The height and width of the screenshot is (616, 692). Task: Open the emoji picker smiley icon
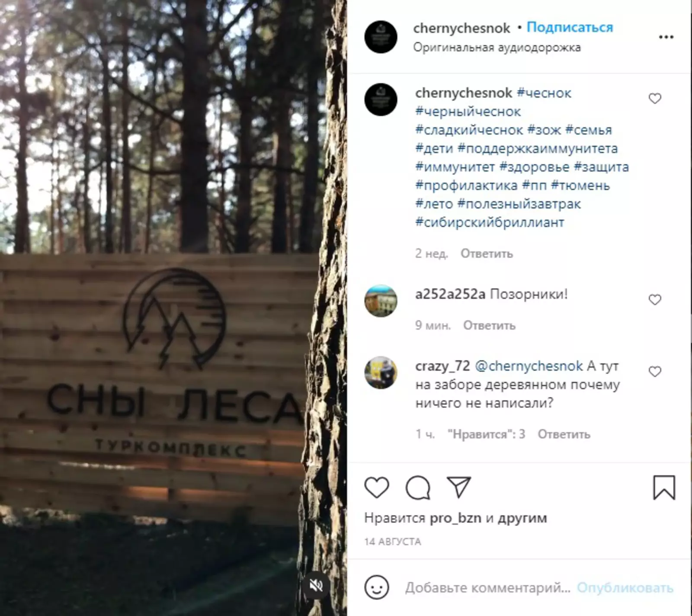tap(377, 587)
